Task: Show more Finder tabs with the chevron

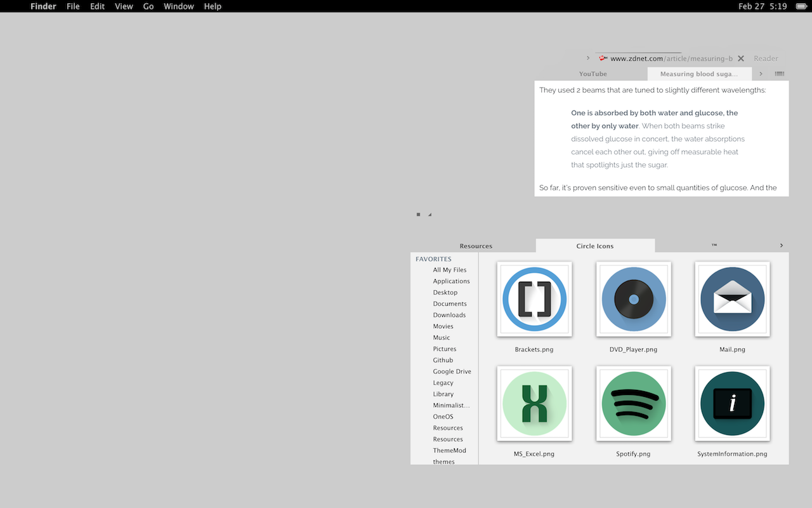Action: pos(781,246)
